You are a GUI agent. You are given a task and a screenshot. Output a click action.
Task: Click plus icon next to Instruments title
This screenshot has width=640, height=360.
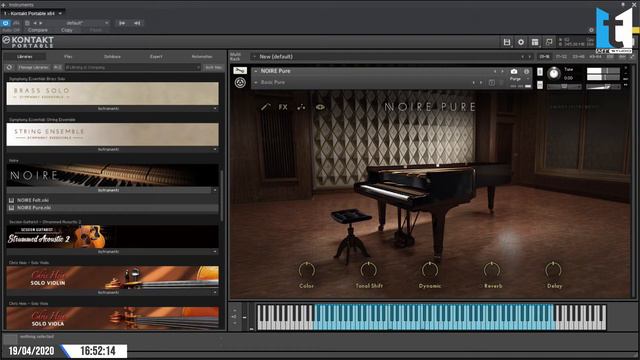3,4
